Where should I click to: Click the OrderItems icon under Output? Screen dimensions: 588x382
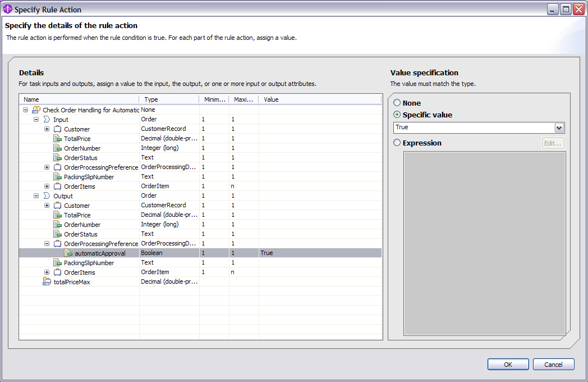tap(57, 272)
